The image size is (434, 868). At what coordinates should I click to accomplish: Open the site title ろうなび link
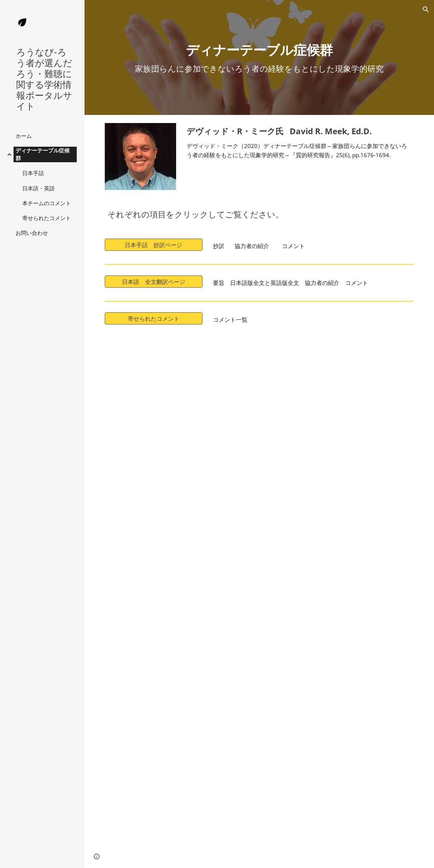click(x=44, y=79)
